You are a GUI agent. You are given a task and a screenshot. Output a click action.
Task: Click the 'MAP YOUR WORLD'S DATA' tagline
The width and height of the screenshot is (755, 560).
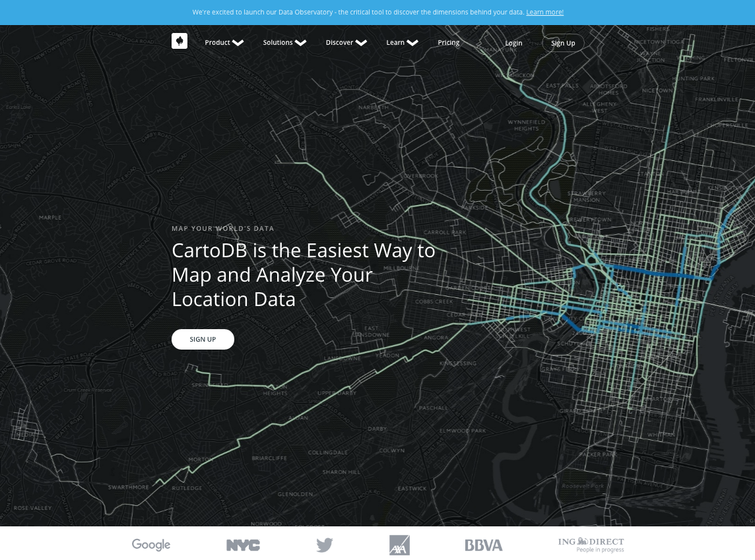pyautogui.click(x=223, y=228)
